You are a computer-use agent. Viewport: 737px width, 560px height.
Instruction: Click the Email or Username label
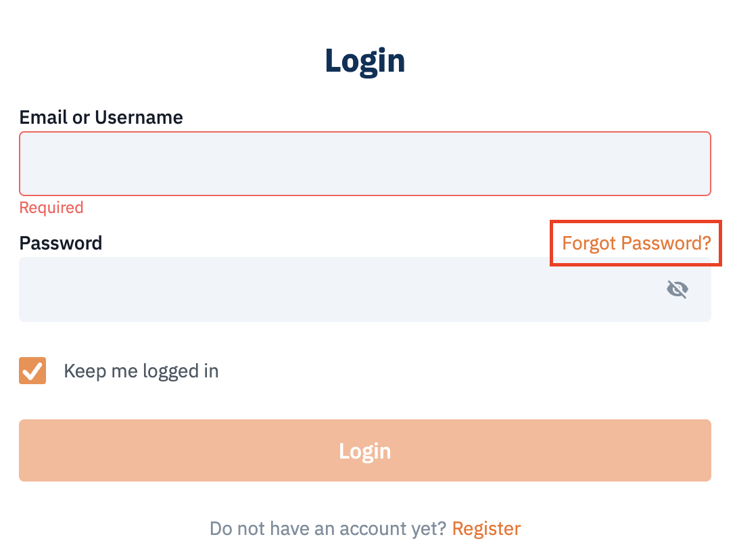coord(101,117)
